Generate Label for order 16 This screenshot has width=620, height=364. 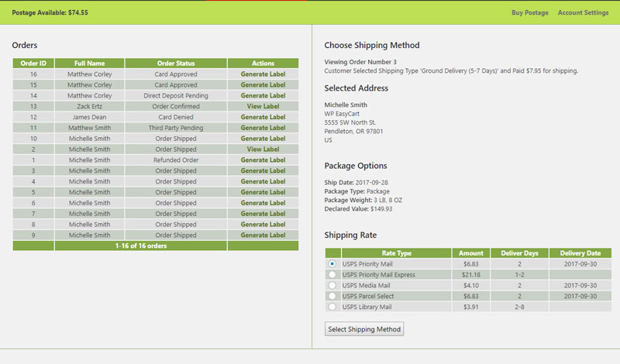(x=263, y=74)
